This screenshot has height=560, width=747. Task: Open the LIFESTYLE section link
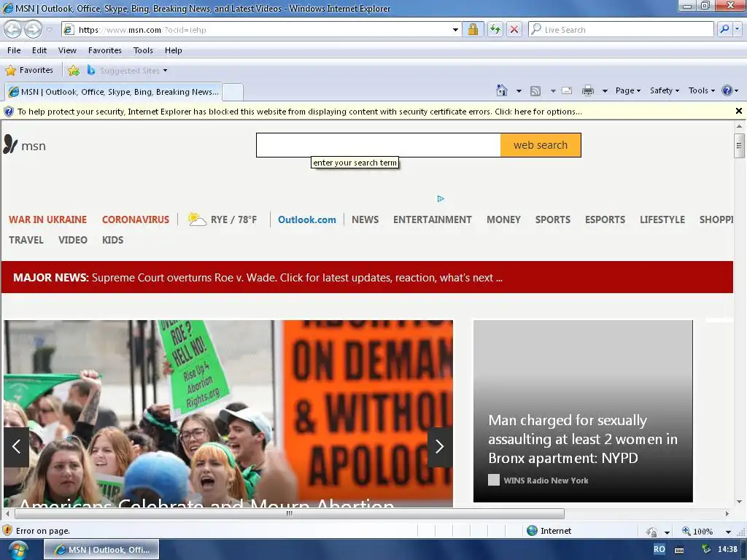coord(662,219)
